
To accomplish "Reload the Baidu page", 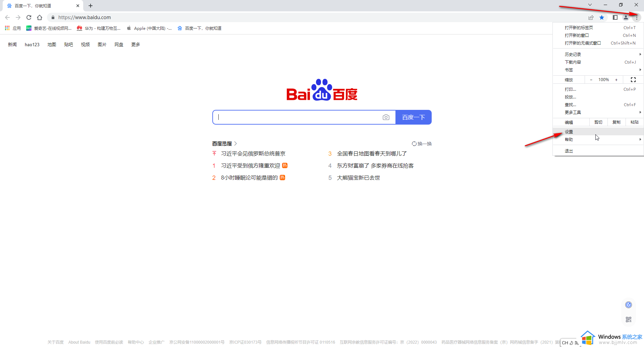I will [29, 17].
